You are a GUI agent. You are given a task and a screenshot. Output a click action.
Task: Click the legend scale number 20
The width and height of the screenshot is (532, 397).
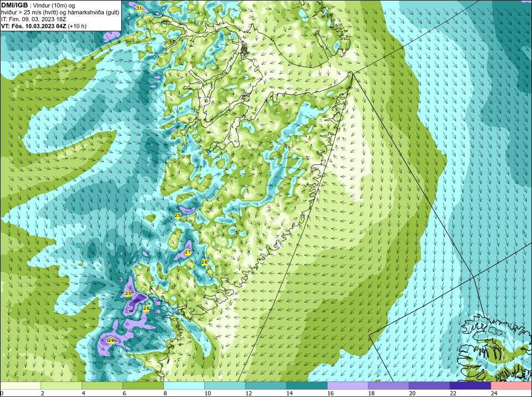[x=412, y=393]
